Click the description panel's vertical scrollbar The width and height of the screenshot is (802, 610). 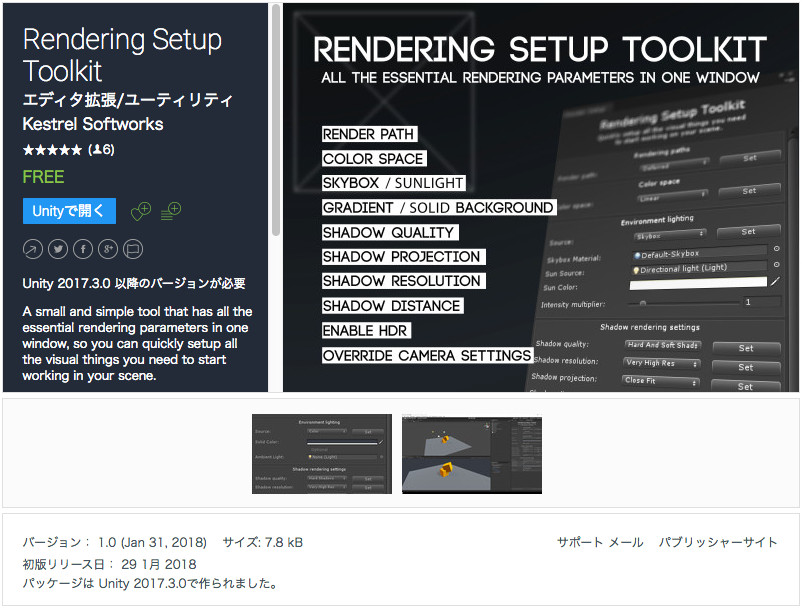(276, 120)
